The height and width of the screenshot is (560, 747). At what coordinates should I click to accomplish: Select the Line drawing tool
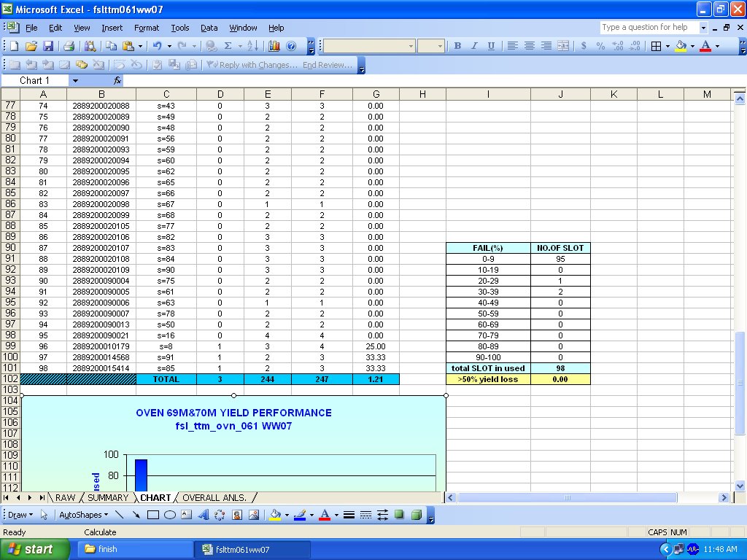(x=120, y=515)
